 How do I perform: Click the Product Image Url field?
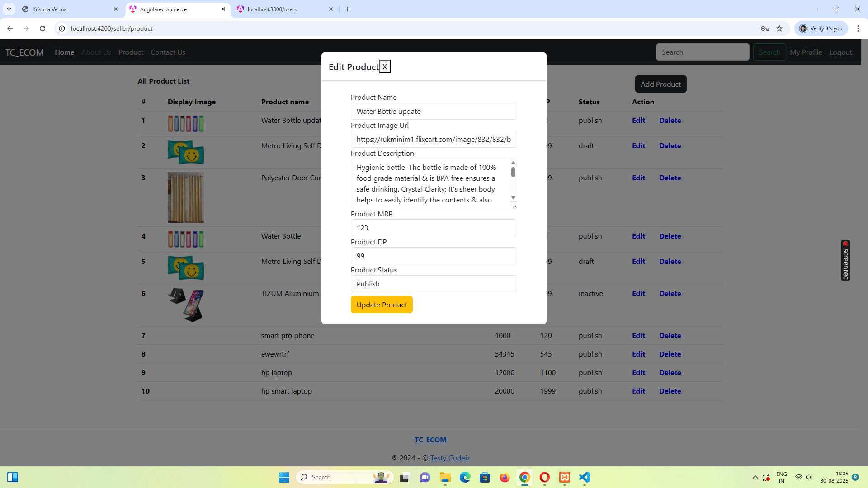(434, 139)
